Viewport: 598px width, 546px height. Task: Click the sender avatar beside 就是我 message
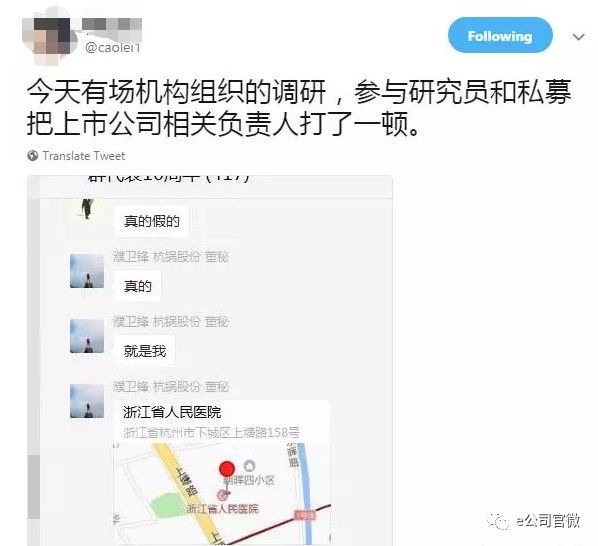coord(87,336)
